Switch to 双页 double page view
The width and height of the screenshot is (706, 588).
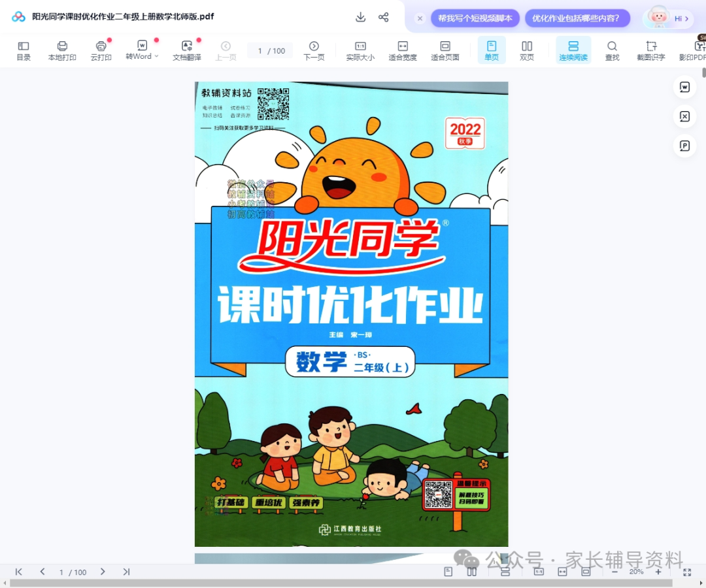527,51
